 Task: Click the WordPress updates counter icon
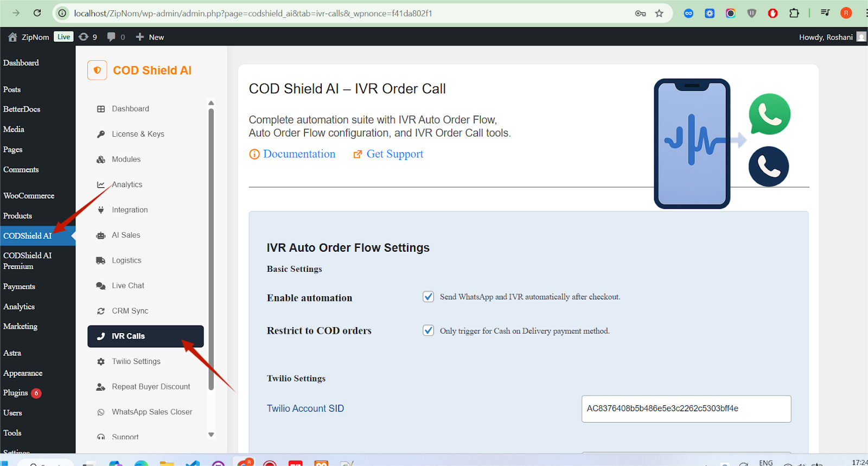click(x=88, y=37)
